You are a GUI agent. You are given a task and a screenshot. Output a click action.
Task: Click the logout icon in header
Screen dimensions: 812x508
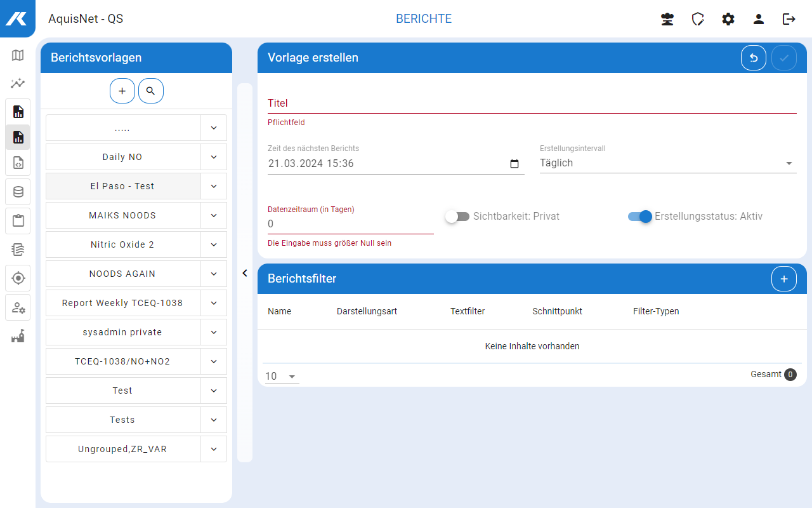click(789, 19)
